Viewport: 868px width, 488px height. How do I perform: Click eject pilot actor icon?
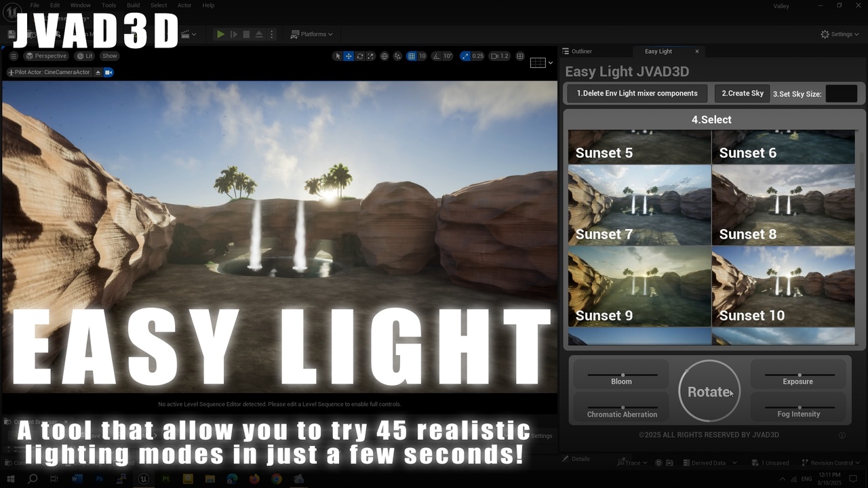click(x=98, y=72)
